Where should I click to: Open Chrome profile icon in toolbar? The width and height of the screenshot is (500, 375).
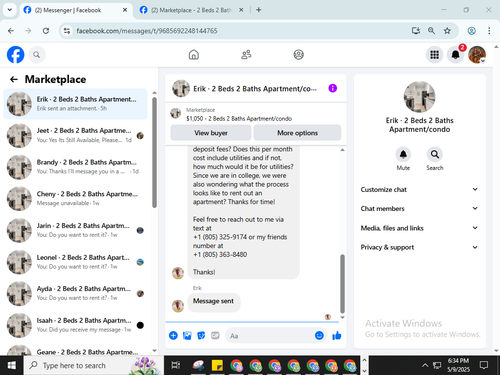(x=471, y=31)
